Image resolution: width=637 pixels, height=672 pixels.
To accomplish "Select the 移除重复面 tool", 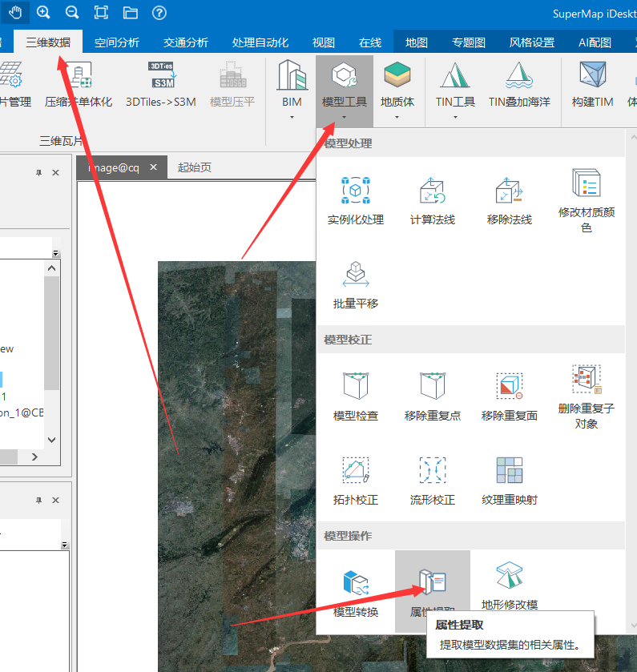I will pyautogui.click(x=510, y=396).
